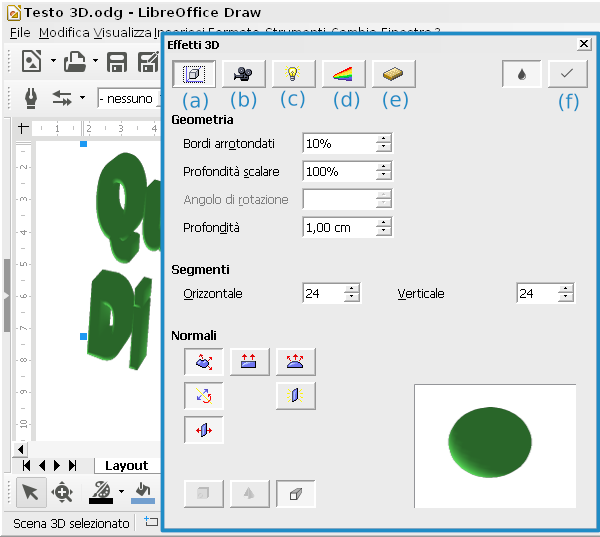Toggle double-sided normals button
Screen dimensions: 600x537
204,430
